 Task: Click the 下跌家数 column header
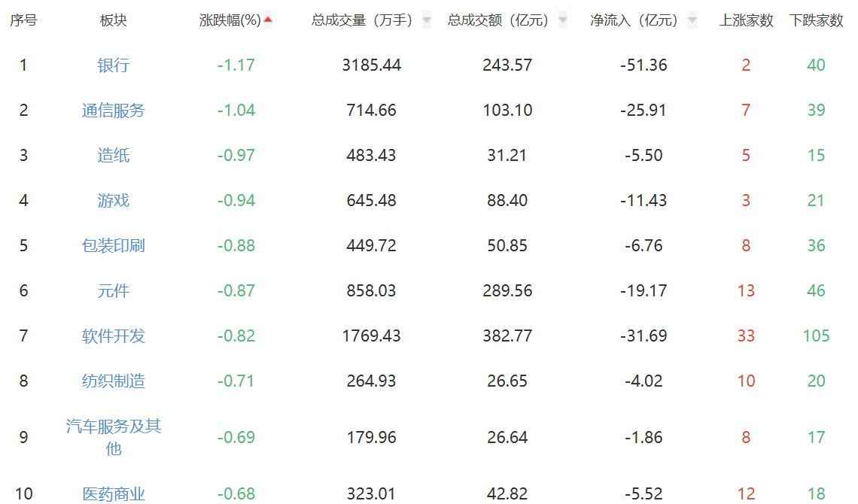click(816, 20)
